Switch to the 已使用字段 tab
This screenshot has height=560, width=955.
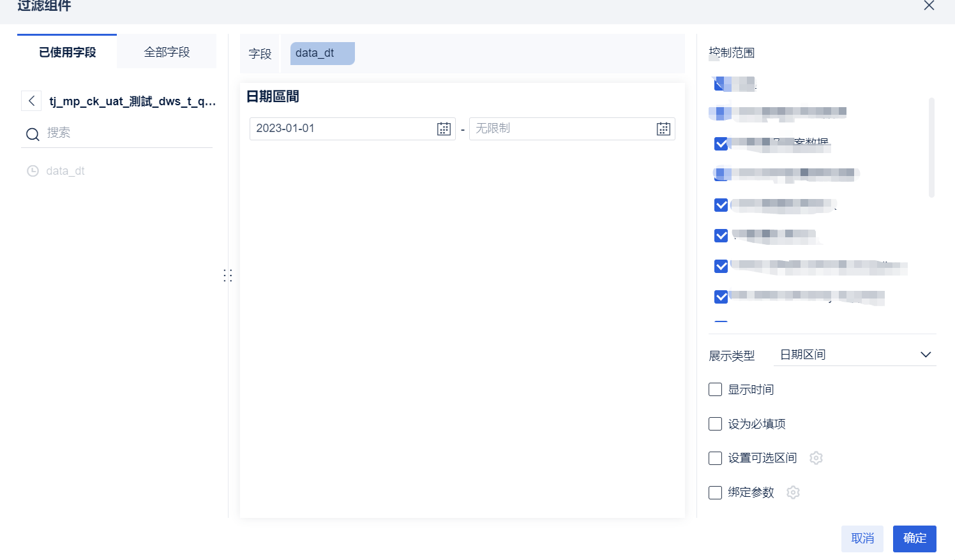click(67, 52)
